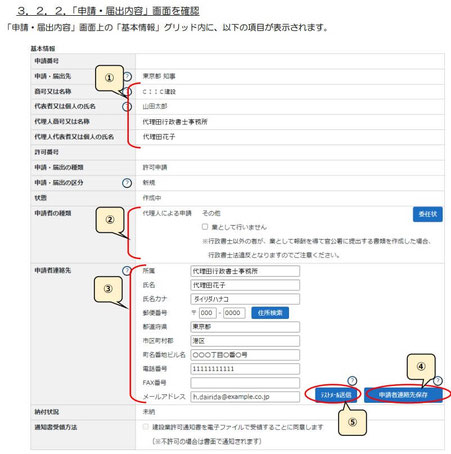Send test mail with テストメール送信 button

pyautogui.click(x=336, y=395)
